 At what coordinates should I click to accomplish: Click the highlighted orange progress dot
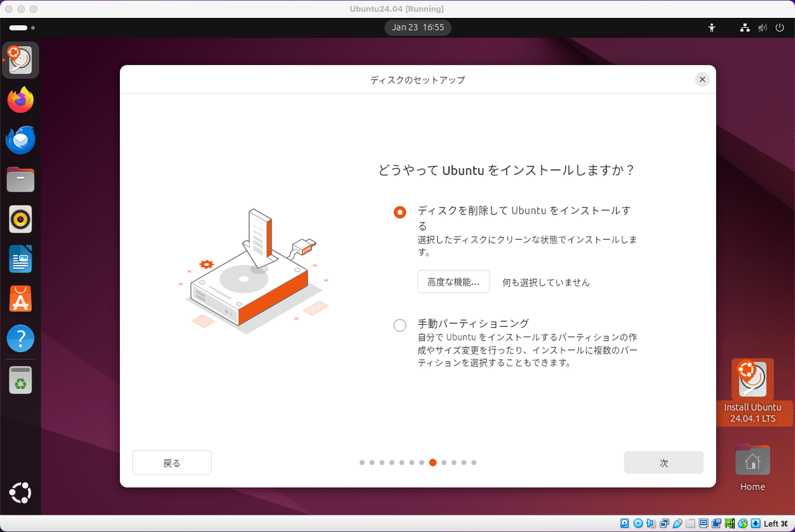click(433, 462)
